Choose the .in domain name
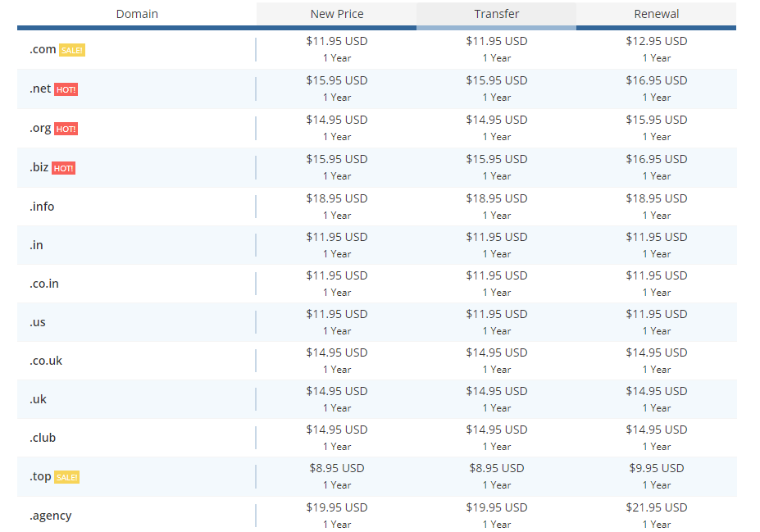 point(36,245)
